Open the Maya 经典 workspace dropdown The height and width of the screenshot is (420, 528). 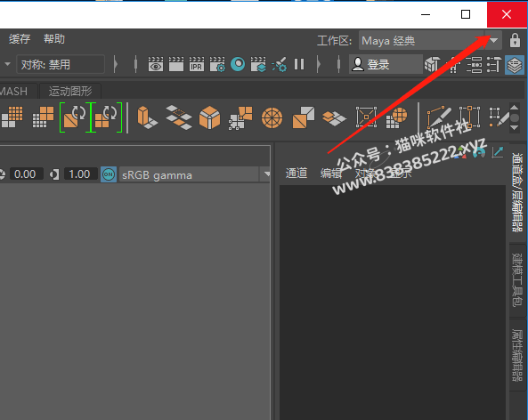coord(430,40)
